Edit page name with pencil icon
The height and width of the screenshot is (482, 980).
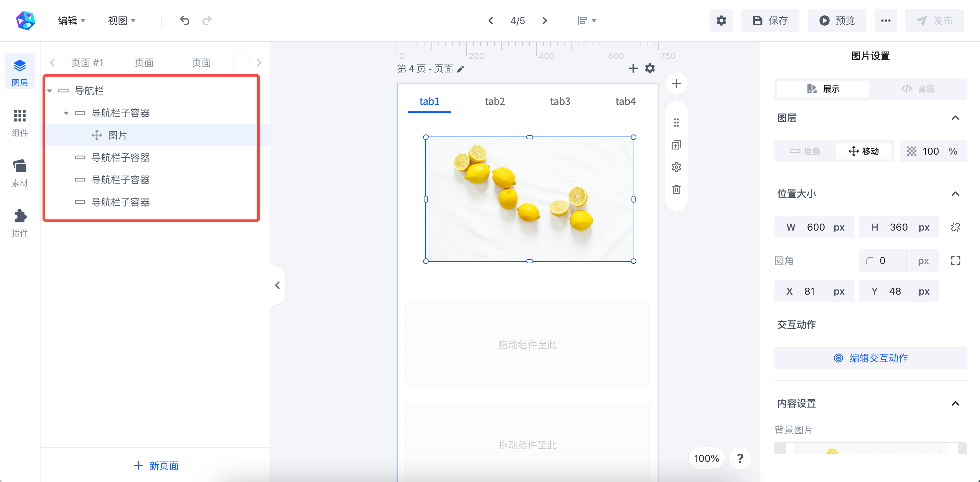[x=460, y=69]
